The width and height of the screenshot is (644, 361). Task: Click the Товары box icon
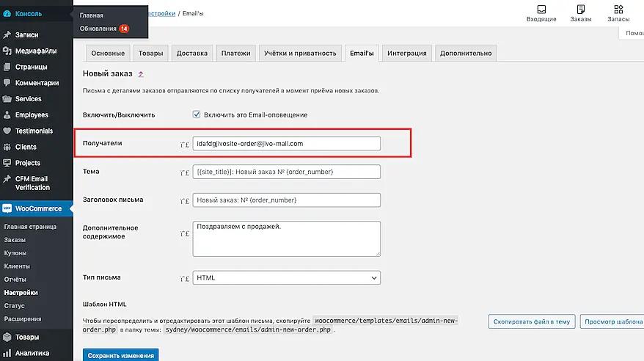(x=7, y=338)
